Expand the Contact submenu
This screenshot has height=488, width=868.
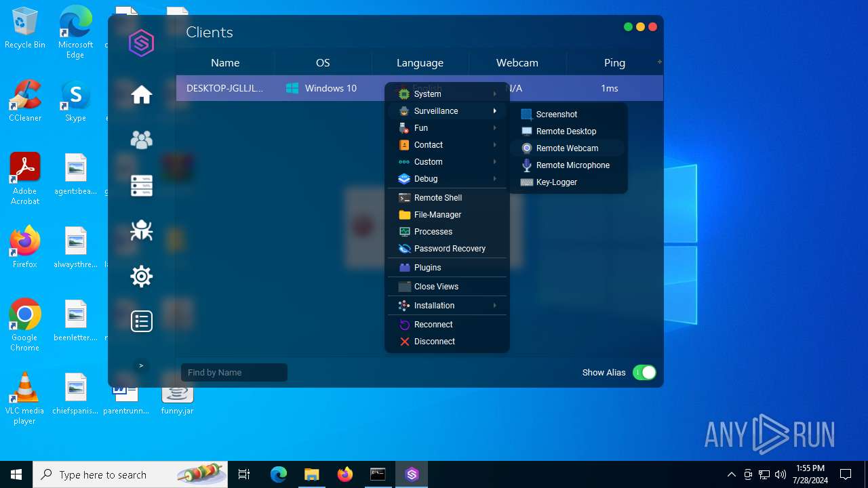pyautogui.click(x=448, y=144)
